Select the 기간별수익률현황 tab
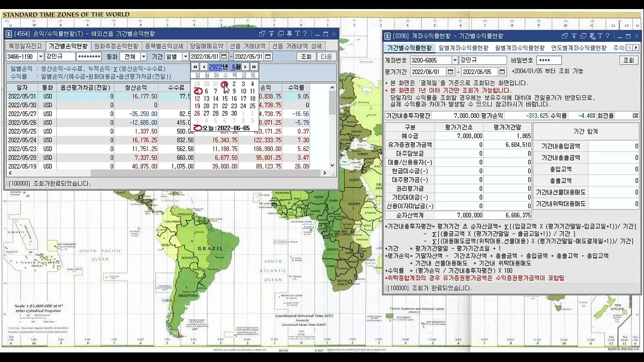 pos(410,48)
